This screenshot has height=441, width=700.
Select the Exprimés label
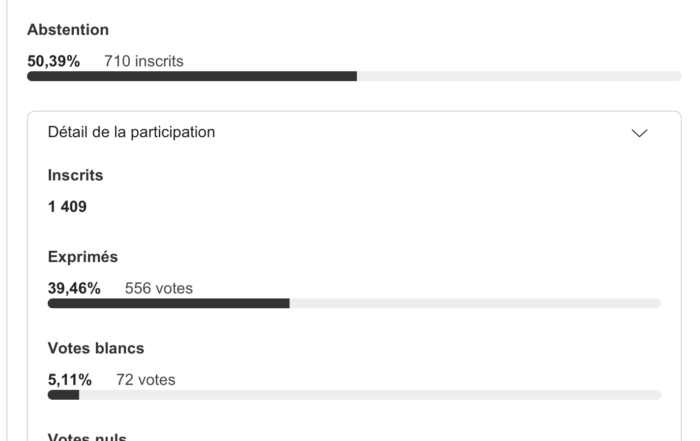coord(82,257)
